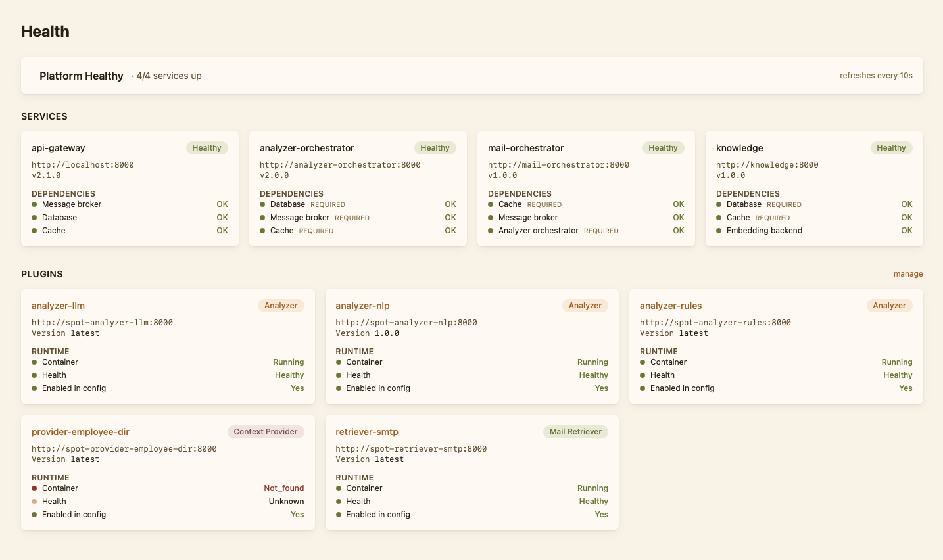Click the Mail Retriever tag
This screenshot has width=943, height=560.
point(575,432)
